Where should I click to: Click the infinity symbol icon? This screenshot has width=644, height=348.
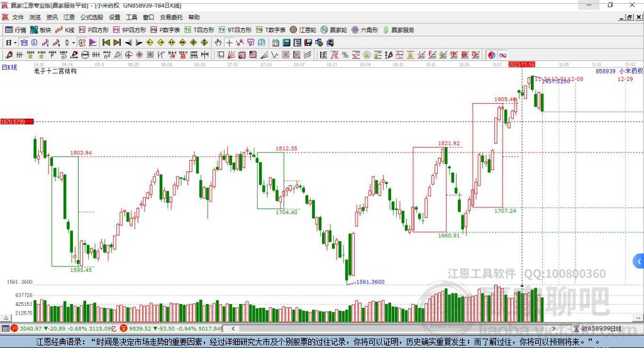[x=502, y=55]
